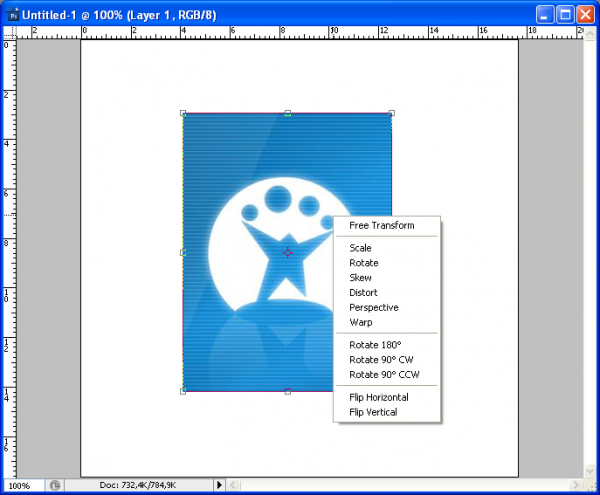
Task: Click the transform center reference point
Action: tap(288, 252)
